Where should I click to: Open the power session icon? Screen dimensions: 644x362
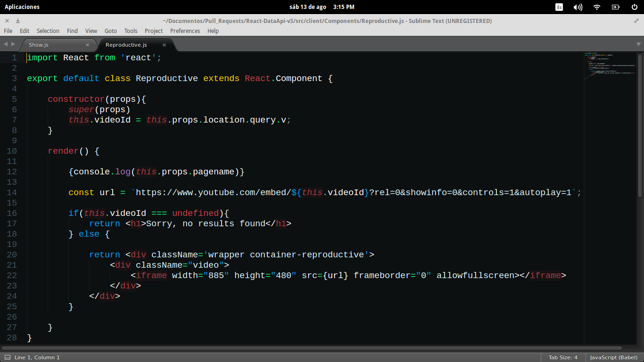click(635, 7)
